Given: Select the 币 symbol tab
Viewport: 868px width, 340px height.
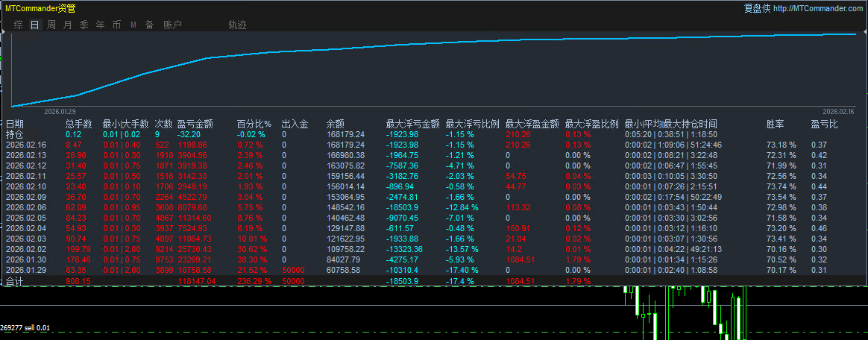Looking at the screenshot, I should tap(117, 25).
